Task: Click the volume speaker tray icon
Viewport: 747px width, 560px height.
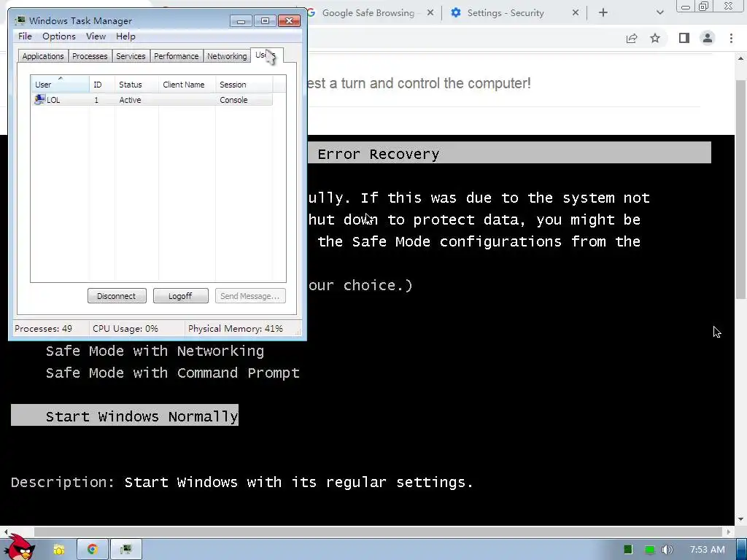Action: coord(667,550)
